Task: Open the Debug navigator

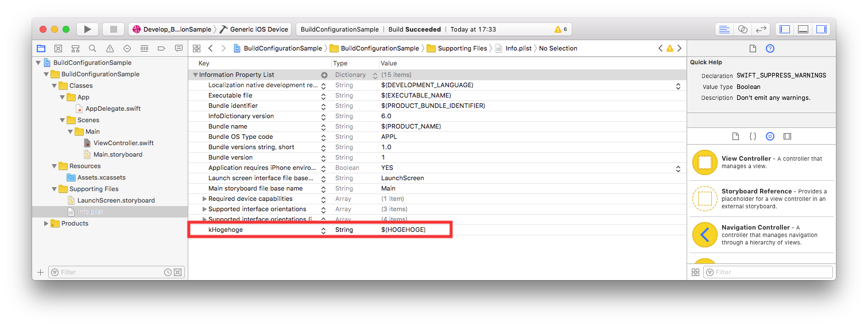Action: [x=144, y=48]
